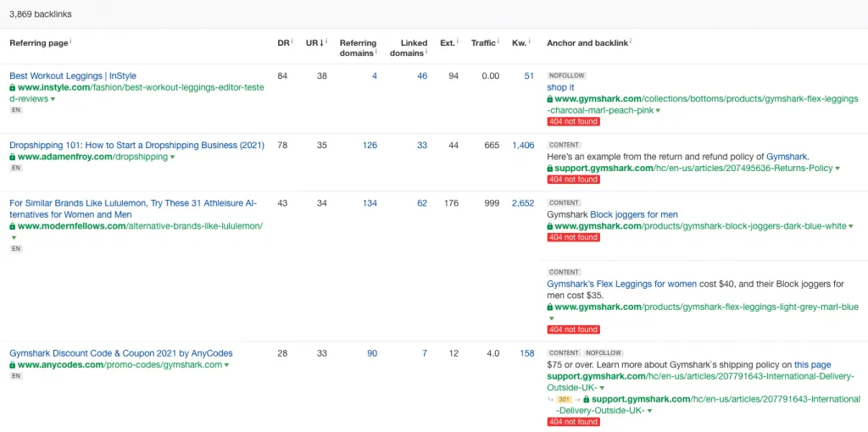Click lock icon before block-joggers gymshark URL
The image size is (868, 432).
tap(549, 226)
